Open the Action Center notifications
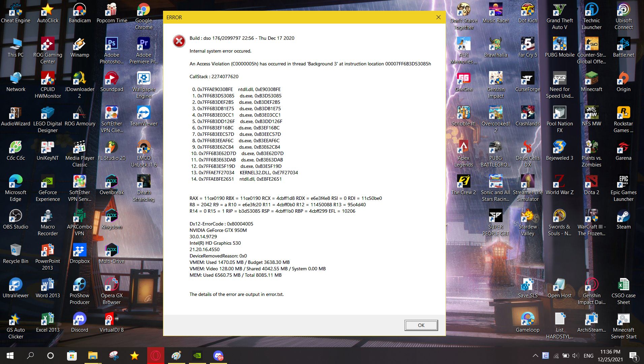The width and height of the screenshot is (644, 364). (635, 356)
